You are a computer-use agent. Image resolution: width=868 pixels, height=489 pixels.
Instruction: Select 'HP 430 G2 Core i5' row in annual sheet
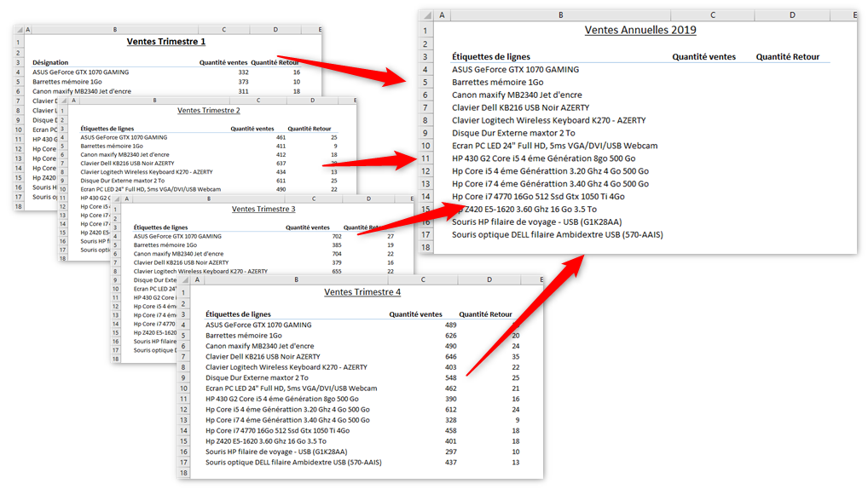[544, 158]
